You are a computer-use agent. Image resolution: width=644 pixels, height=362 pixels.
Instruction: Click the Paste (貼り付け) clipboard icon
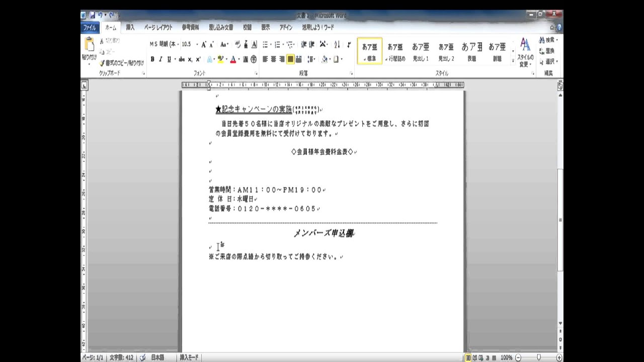pyautogui.click(x=90, y=45)
